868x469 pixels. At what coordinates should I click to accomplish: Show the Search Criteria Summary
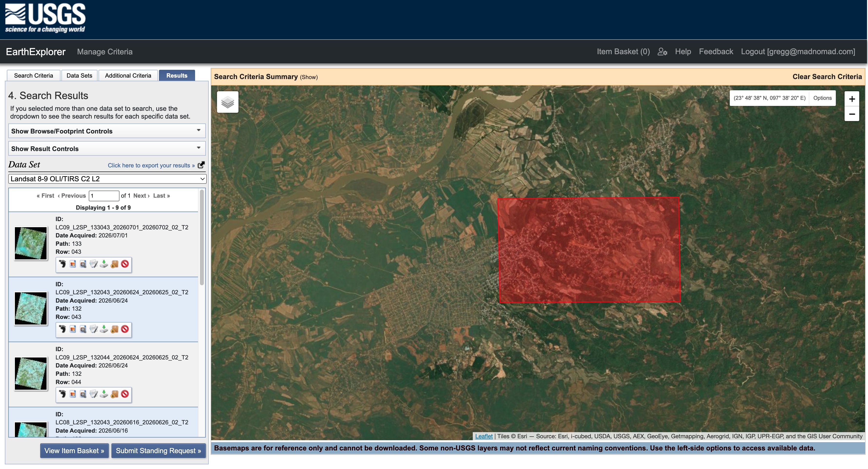309,77
